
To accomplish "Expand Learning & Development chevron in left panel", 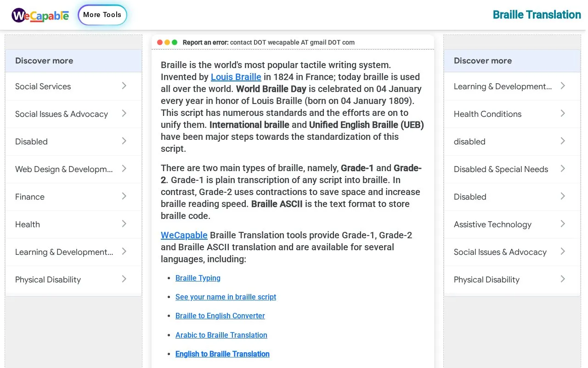I will pos(124,251).
